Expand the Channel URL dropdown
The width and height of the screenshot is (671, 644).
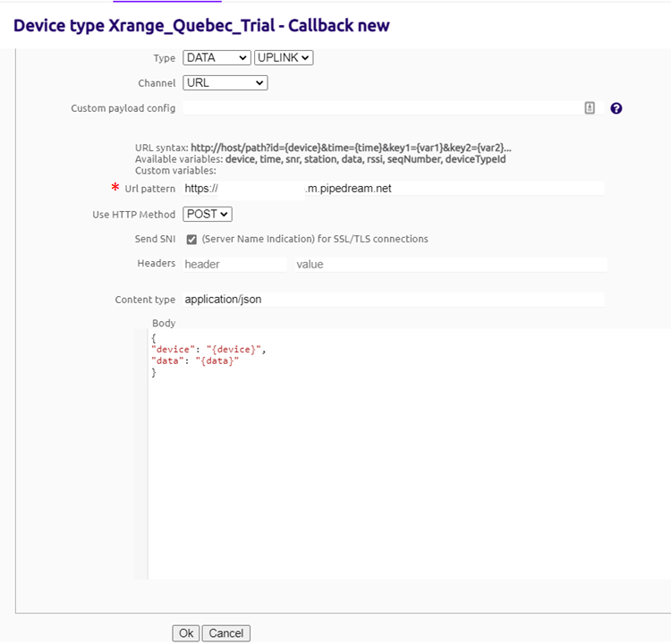coord(225,83)
